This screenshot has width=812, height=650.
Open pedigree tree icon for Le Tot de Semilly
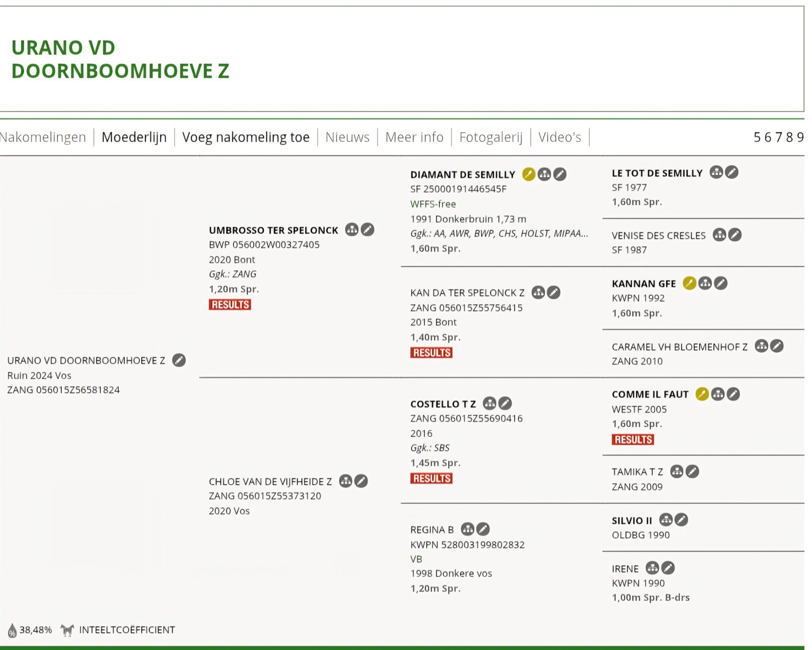[x=716, y=172]
